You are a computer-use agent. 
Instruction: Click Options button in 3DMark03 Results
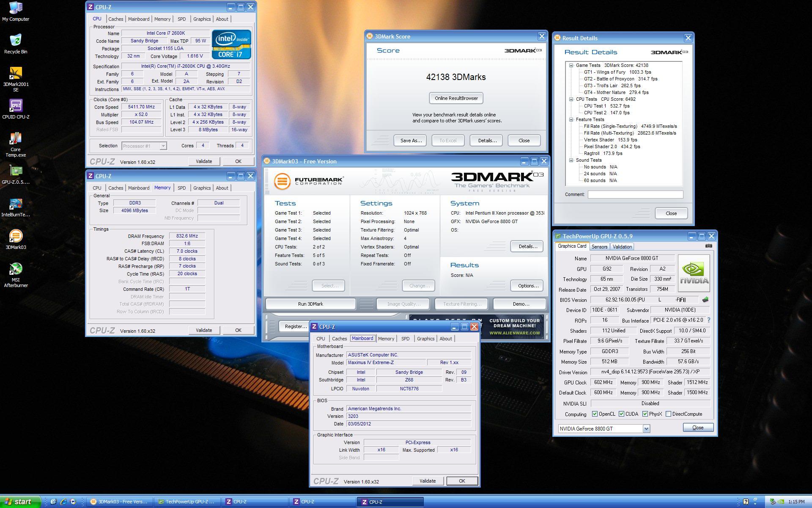(527, 286)
